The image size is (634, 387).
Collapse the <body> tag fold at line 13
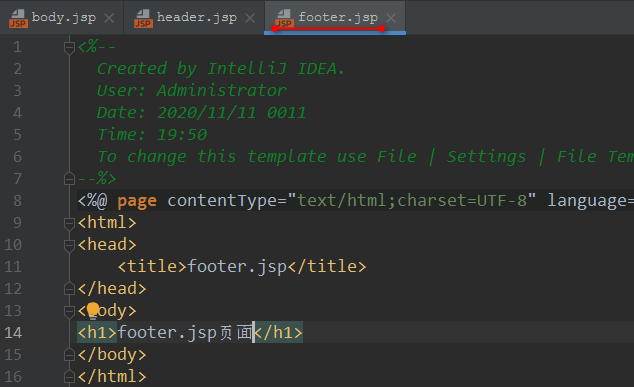(x=70, y=311)
